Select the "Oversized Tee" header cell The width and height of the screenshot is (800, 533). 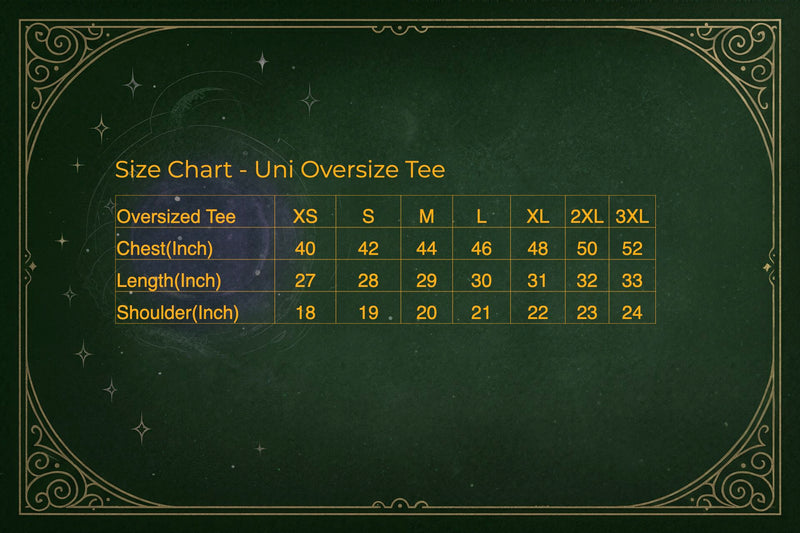(176, 216)
